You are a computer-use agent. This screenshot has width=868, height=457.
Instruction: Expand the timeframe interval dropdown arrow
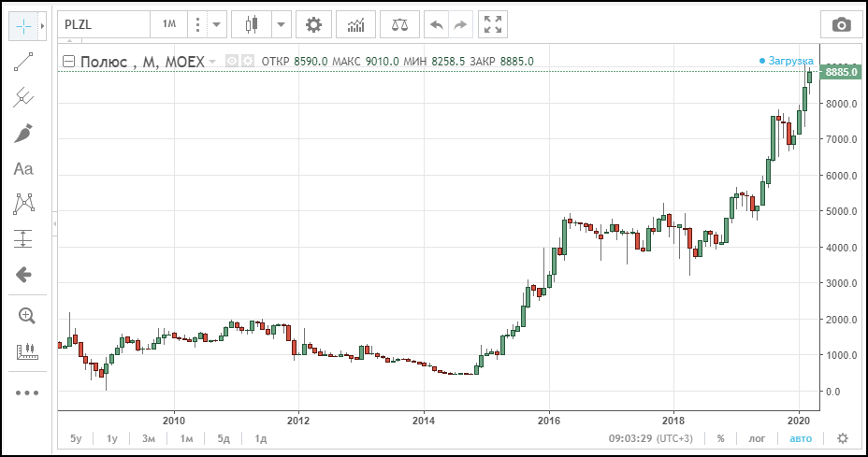pyautogui.click(x=216, y=25)
